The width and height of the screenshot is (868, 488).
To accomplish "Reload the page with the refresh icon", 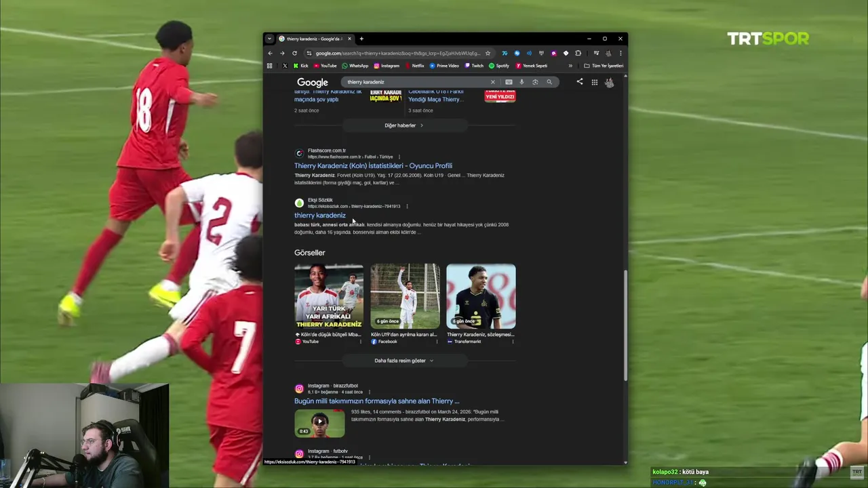I will (294, 53).
